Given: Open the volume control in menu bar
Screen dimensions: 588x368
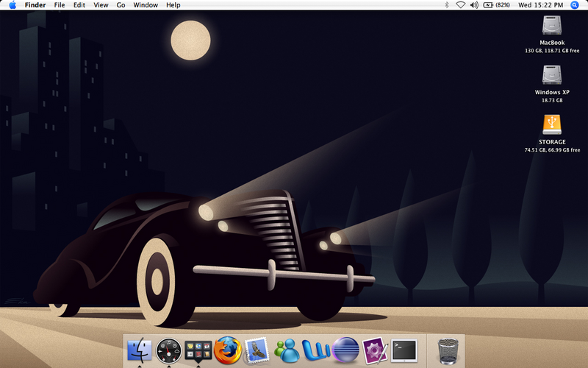Looking at the screenshot, I should [x=474, y=5].
